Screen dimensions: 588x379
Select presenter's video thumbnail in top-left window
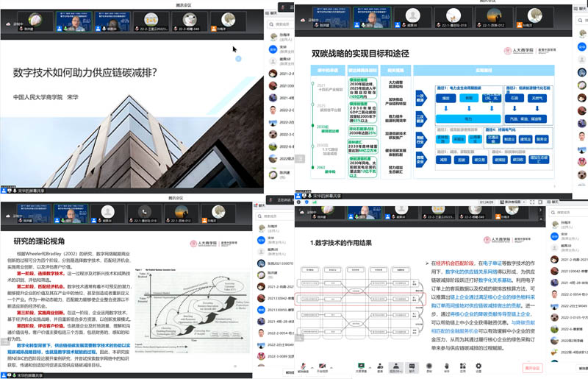pos(76,19)
